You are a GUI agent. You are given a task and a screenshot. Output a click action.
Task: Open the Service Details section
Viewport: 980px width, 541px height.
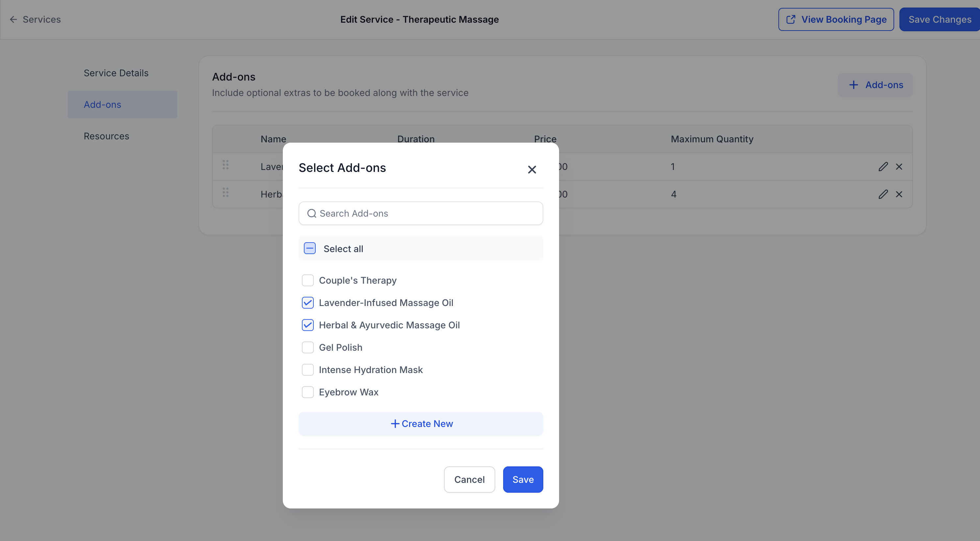tap(116, 73)
